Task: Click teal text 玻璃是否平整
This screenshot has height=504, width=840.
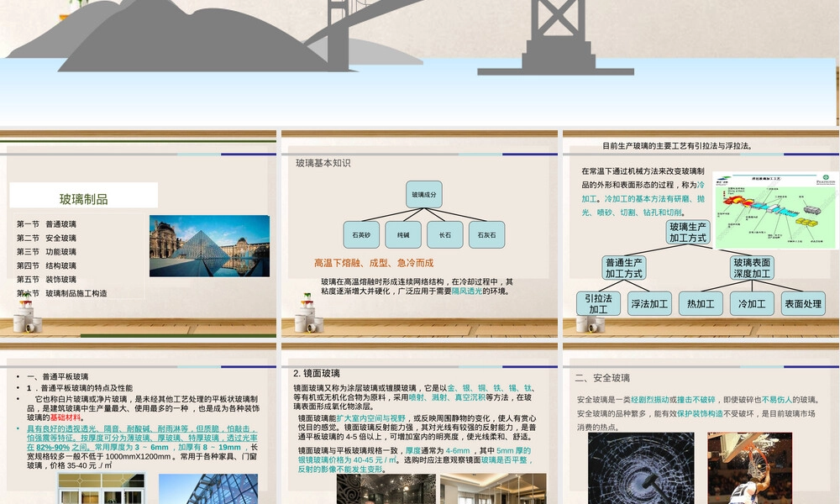Action: coord(503,460)
